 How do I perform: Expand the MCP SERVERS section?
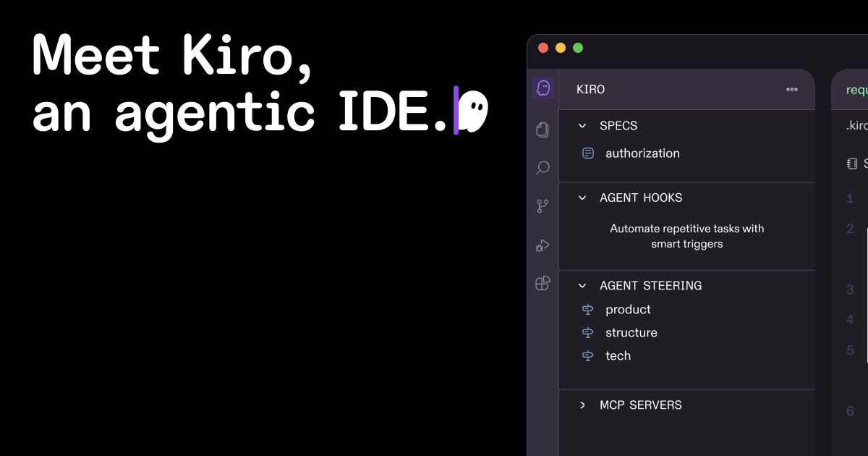click(582, 405)
